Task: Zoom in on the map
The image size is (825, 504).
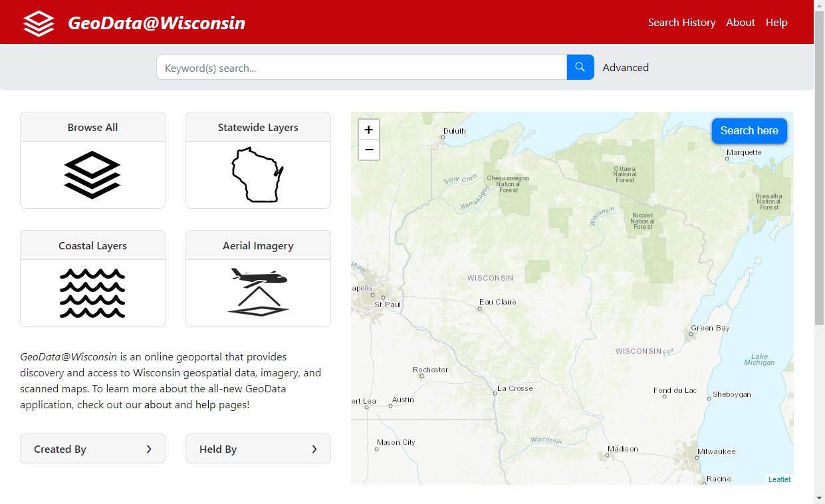Action: (x=369, y=130)
